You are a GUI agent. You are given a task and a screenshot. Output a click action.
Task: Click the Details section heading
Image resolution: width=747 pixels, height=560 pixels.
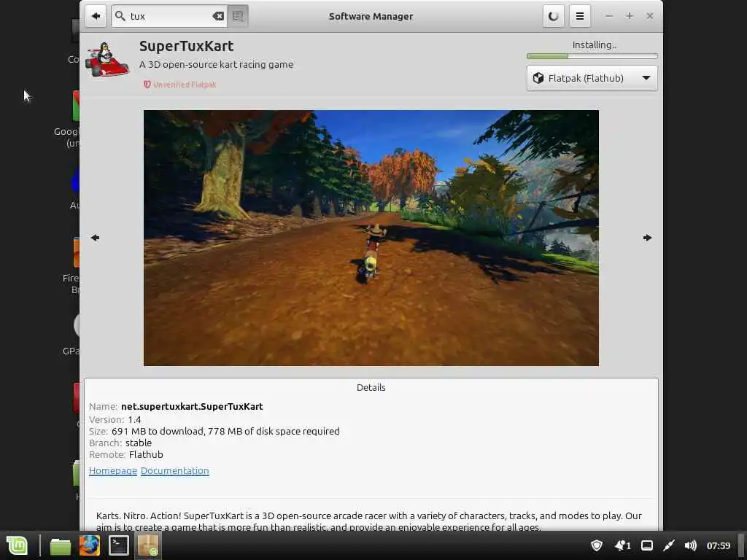pos(371,388)
